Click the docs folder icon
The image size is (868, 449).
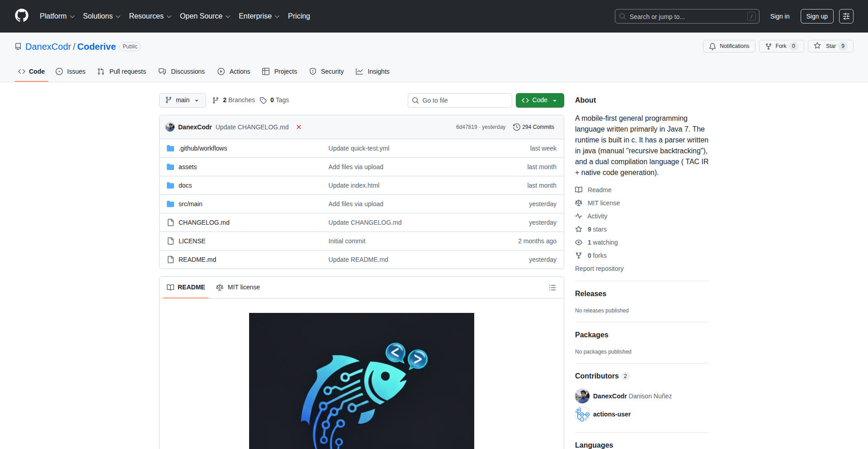point(170,185)
